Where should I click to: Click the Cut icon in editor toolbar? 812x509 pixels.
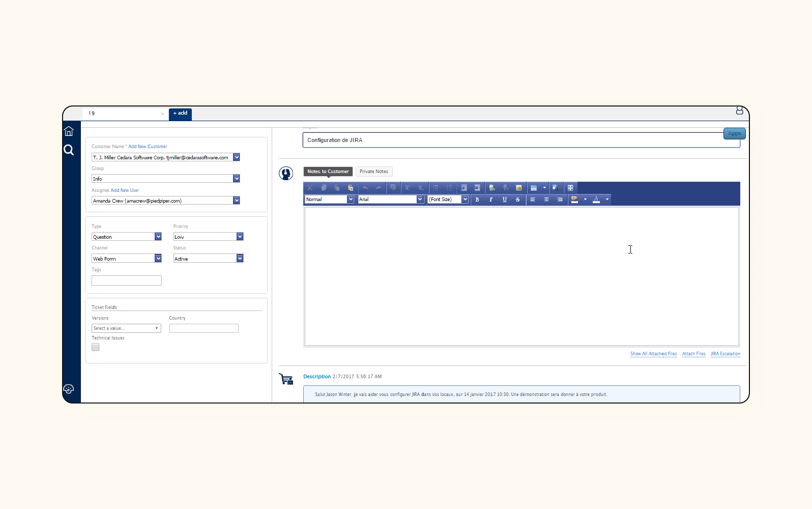(310, 188)
